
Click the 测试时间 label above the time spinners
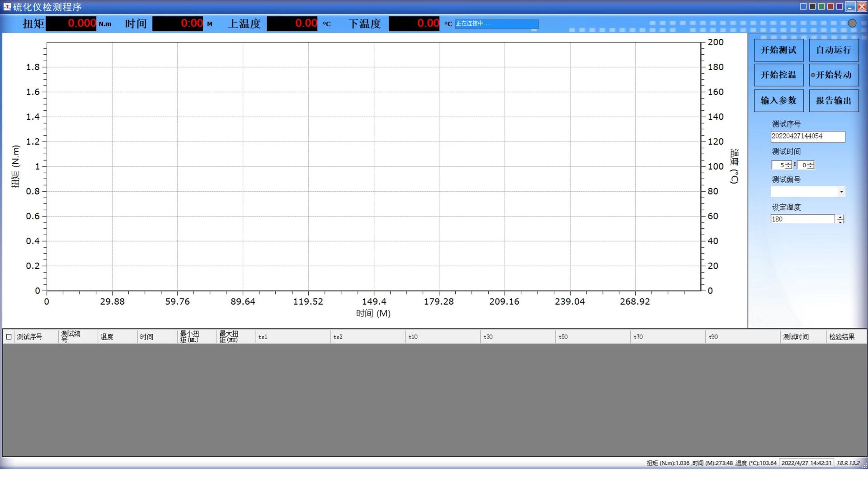pos(786,151)
